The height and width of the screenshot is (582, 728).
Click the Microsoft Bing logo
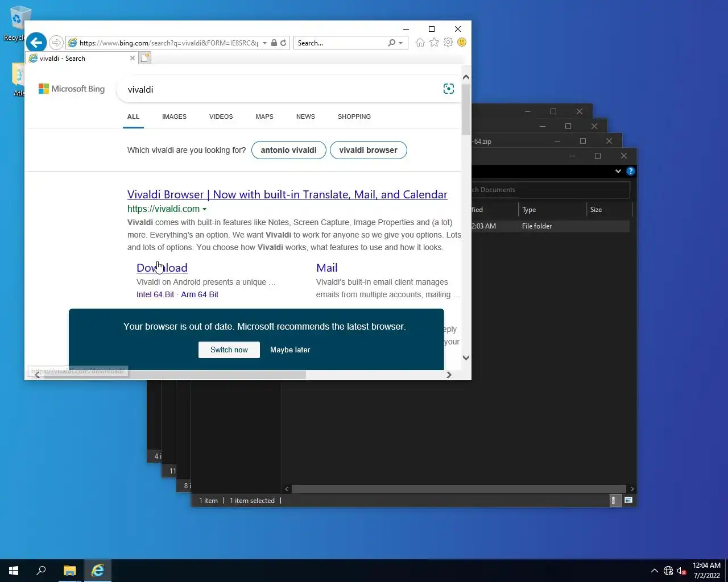pos(72,89)
